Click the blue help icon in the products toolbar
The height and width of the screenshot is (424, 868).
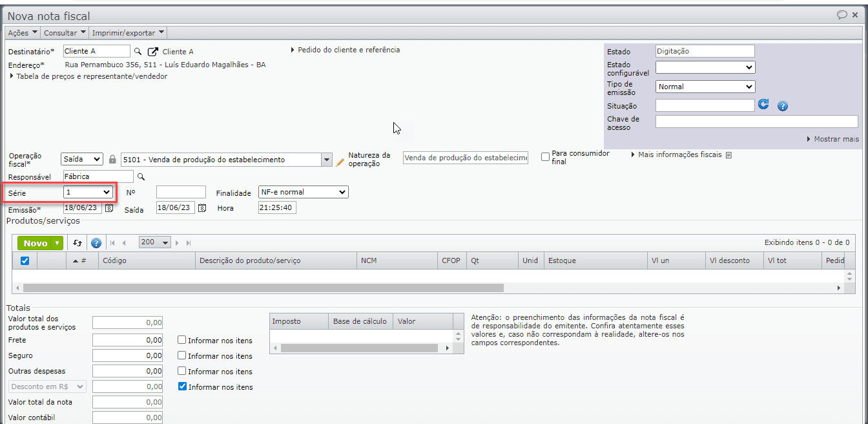96,243
